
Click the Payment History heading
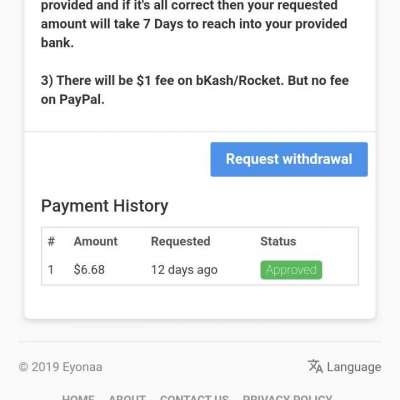tap(105, 206)
